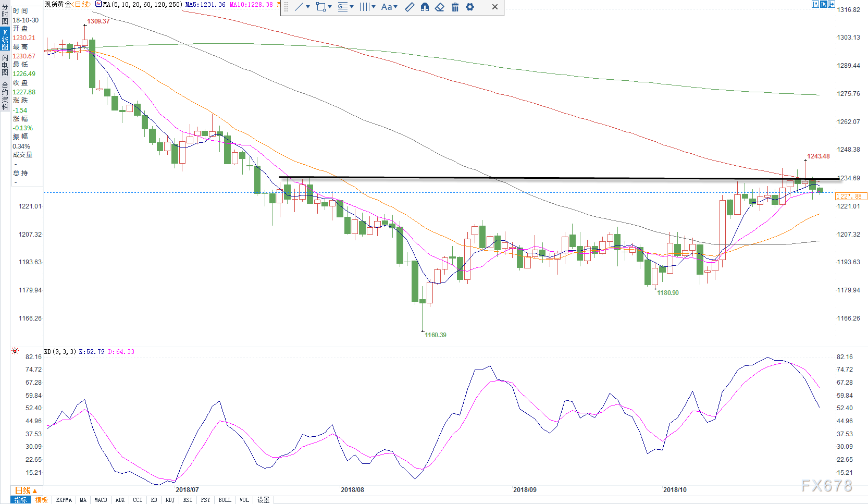This screenshot has width=868, height=504.
Task: Click the current price tag 1227.88
Action: (x=851, y=196)
